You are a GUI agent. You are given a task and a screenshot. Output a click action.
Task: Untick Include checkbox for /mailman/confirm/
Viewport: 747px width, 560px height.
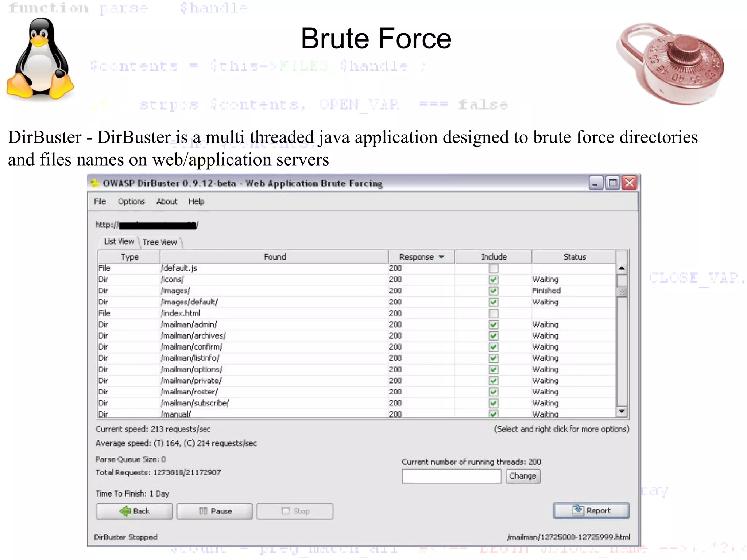[494, 347]
